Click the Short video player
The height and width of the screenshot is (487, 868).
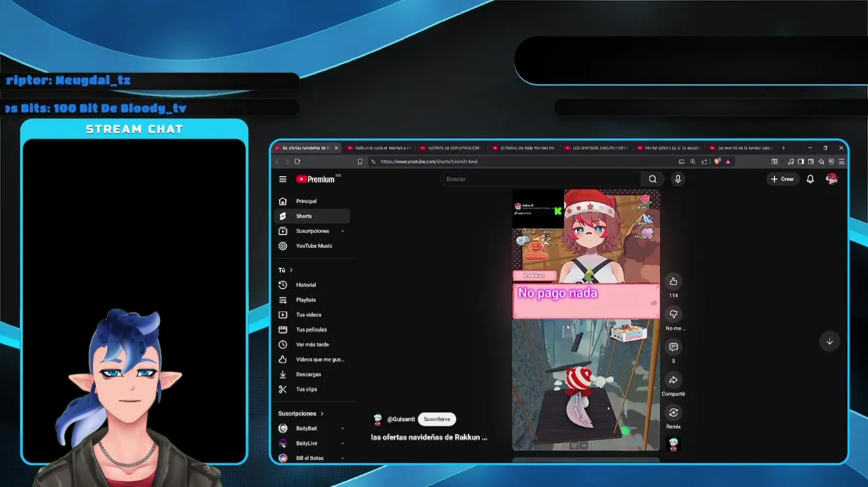tap(586, 320)
